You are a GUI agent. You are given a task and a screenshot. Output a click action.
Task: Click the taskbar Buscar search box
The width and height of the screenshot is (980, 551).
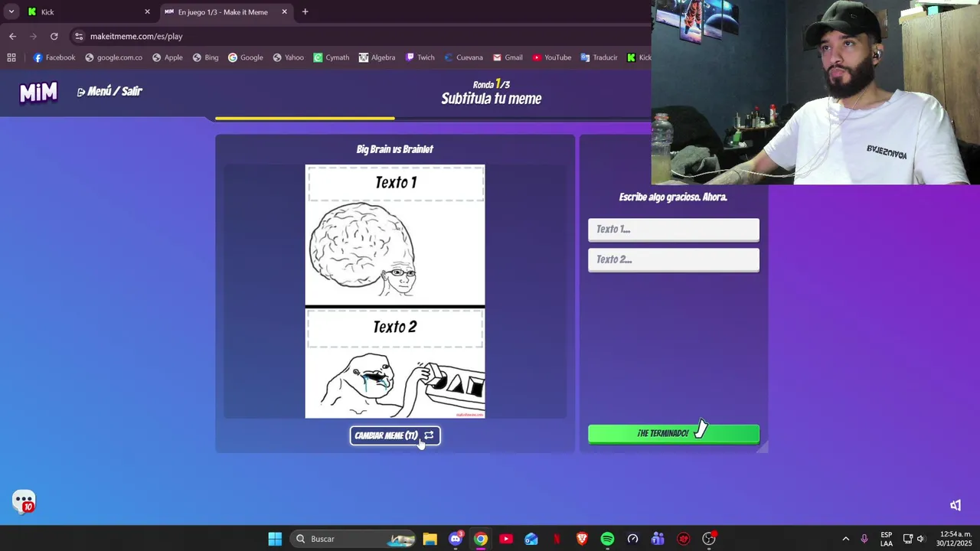(354, 539)
